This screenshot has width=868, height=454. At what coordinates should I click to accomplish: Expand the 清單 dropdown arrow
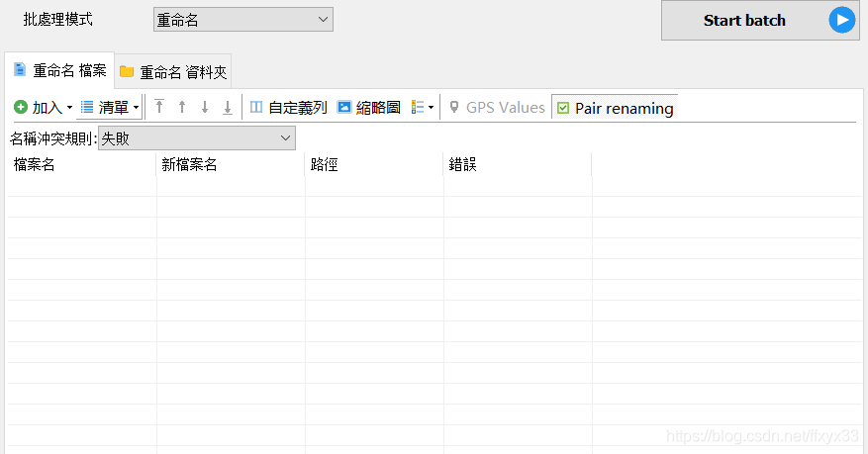137,107
